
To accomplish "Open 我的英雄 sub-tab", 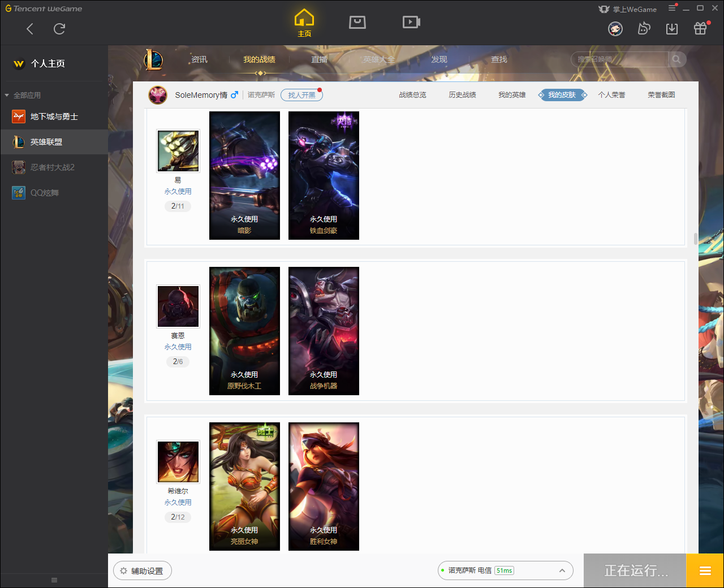I will 512,95.
